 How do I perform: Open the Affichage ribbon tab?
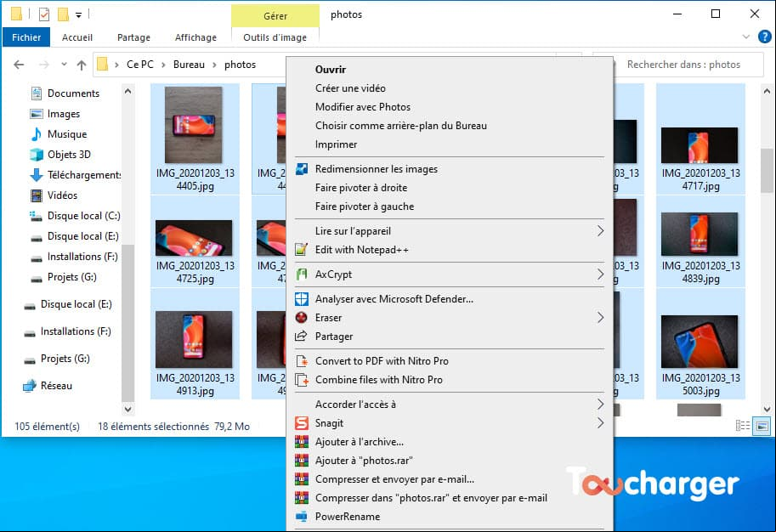196,37
